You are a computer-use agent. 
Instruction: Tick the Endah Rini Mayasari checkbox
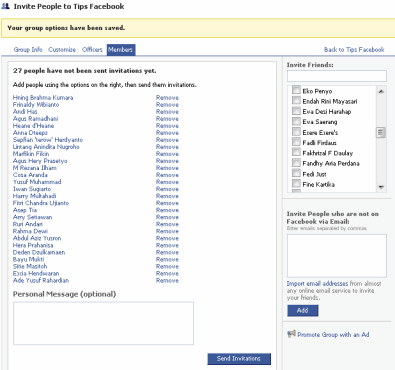pos(296,100)
